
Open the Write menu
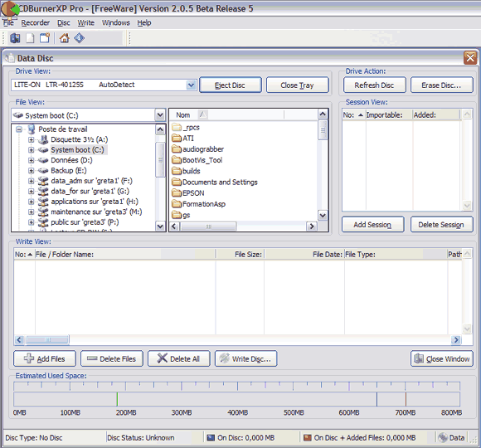coord(86,22)
